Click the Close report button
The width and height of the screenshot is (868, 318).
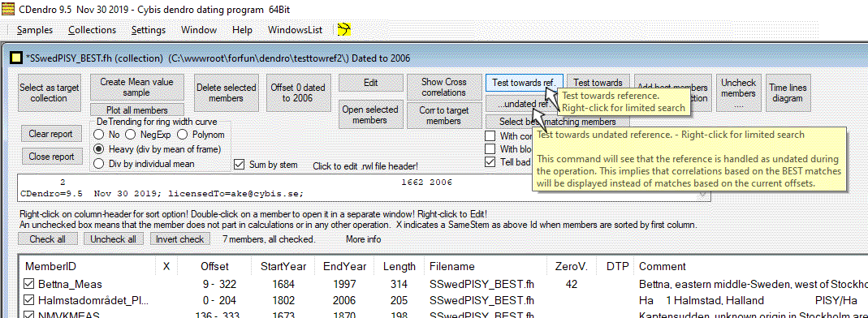click(51, 157)
